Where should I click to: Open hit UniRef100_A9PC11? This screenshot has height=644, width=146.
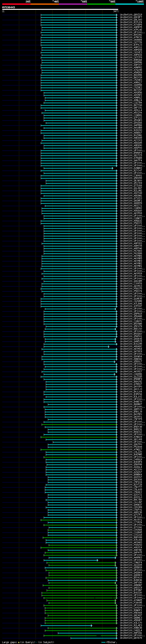131,48
